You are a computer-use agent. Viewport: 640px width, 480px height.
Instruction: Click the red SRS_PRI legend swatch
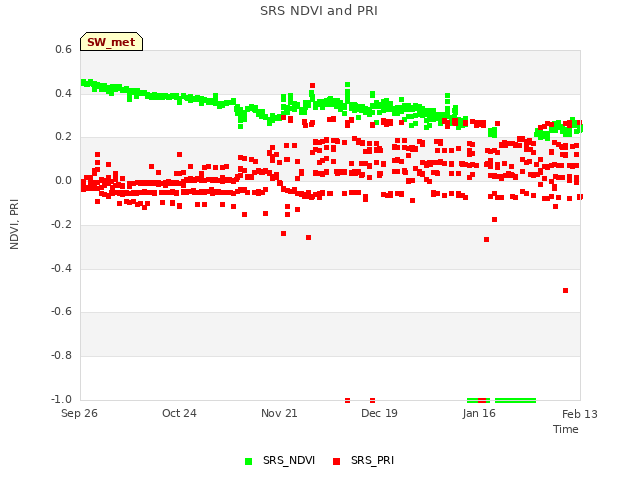[336, 461]
